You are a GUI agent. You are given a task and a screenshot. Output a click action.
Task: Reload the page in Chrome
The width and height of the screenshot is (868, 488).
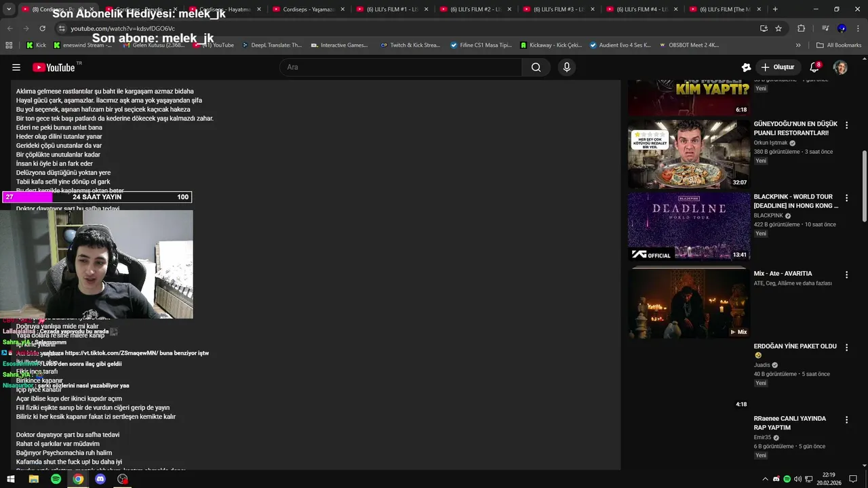tap(42, 28)
